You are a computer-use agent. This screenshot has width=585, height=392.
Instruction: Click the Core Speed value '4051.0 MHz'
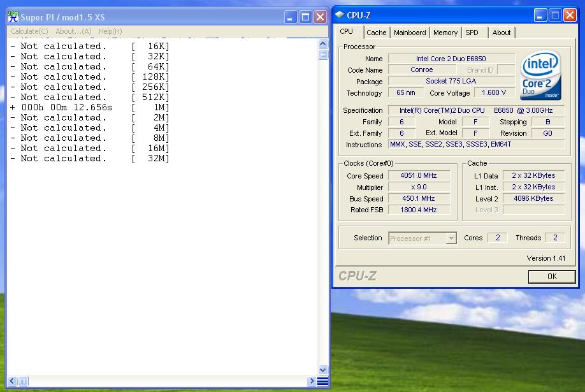pos(419,175)
